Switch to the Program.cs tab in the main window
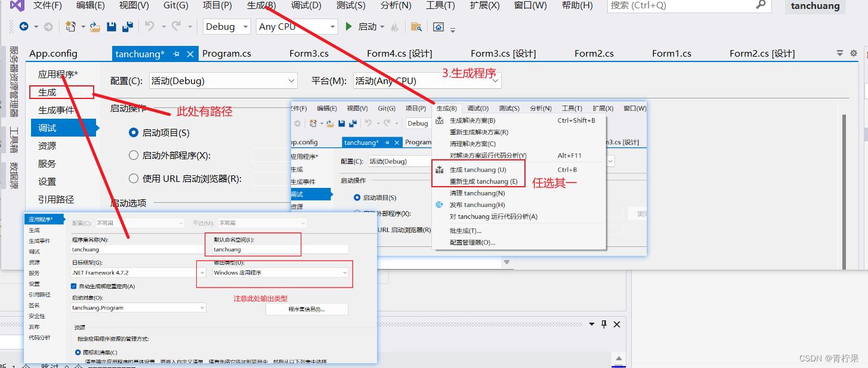 pos(227,54)
